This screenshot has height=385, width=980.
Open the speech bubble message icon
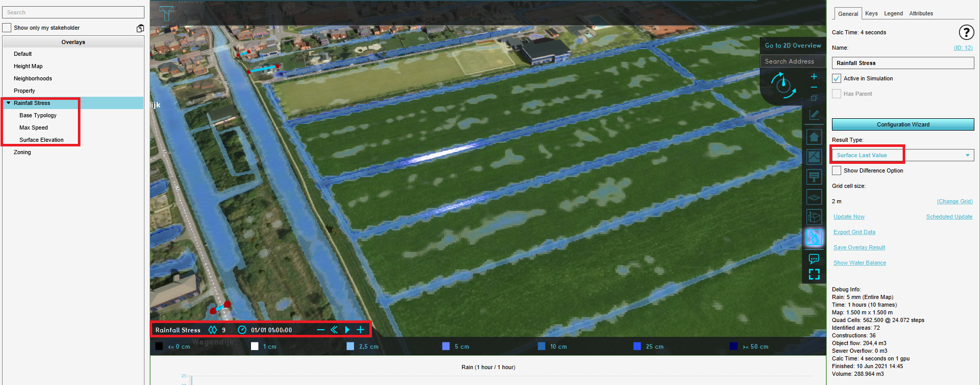point(814,259)
